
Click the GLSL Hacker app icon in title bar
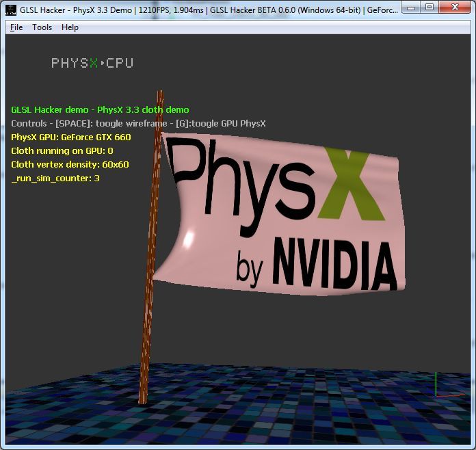11,10
